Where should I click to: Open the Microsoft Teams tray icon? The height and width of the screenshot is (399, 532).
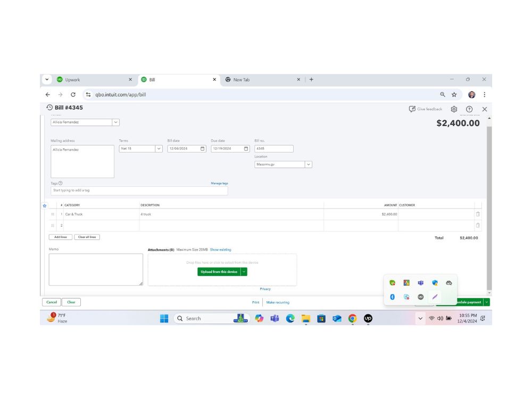coord(421,282)
